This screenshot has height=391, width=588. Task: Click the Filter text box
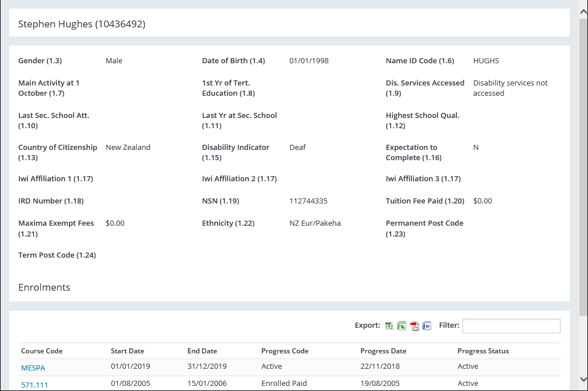point(511,326)
